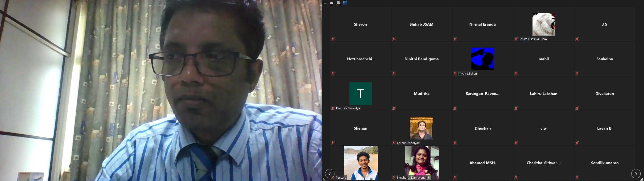Click muted mic icon on Dhushan tile
The height and width of the screenshot is (181, 644).
(455, 143)
